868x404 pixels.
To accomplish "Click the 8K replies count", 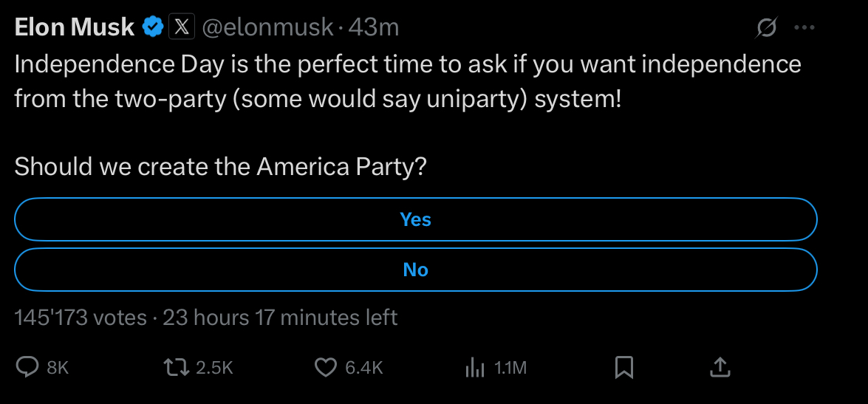I will click(58, 368).
